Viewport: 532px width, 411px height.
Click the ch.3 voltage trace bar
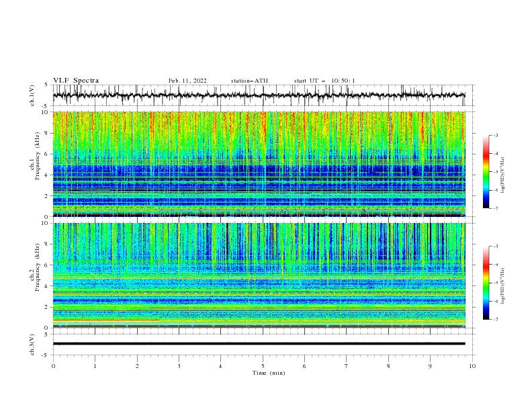(x=259, y=344)
